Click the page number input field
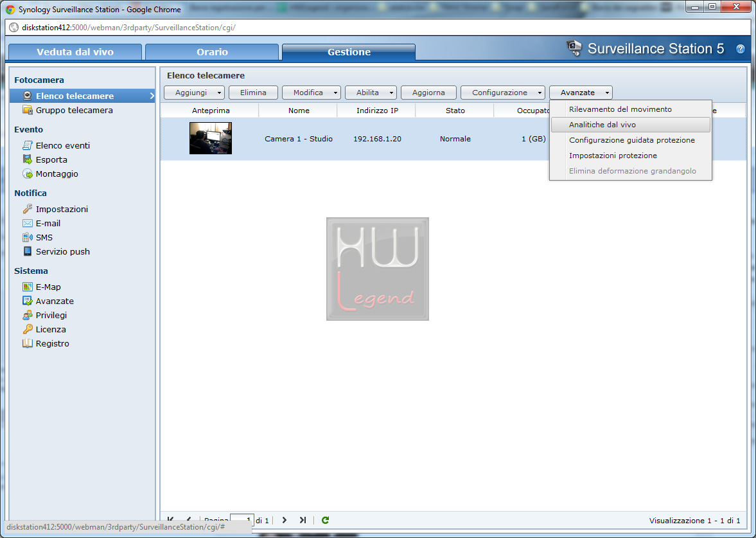 coord(242,519)
